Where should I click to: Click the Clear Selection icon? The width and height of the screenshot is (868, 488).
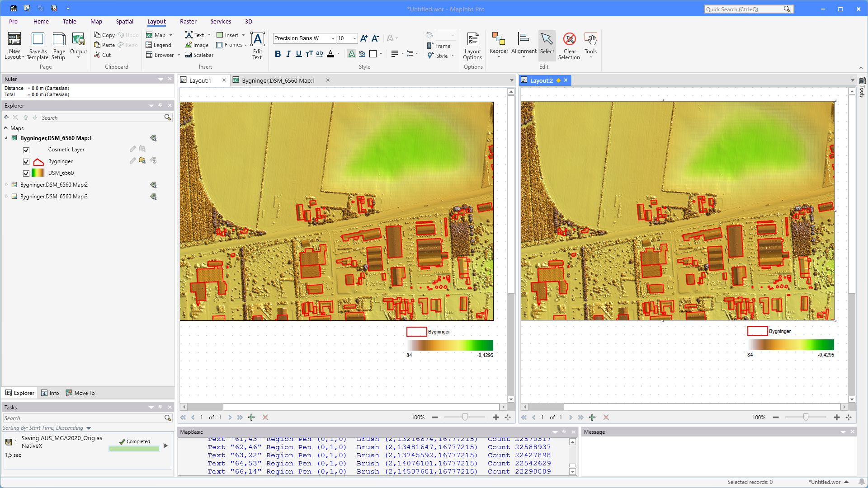569,40
